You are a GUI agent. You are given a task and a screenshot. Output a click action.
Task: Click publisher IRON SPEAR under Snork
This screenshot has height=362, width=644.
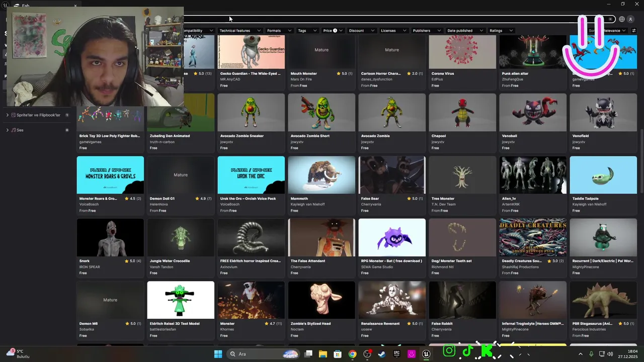[x=90, y=267]
